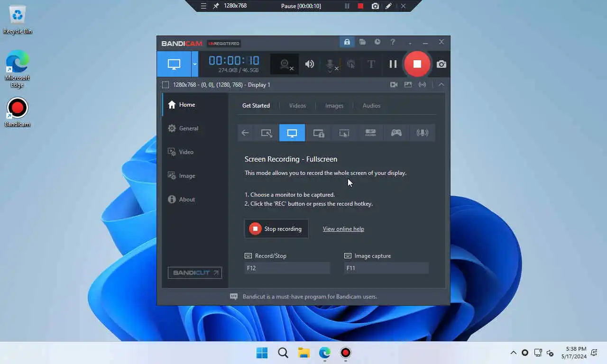
Task: Toggle microphone recording icon
Action: point(331,64)
